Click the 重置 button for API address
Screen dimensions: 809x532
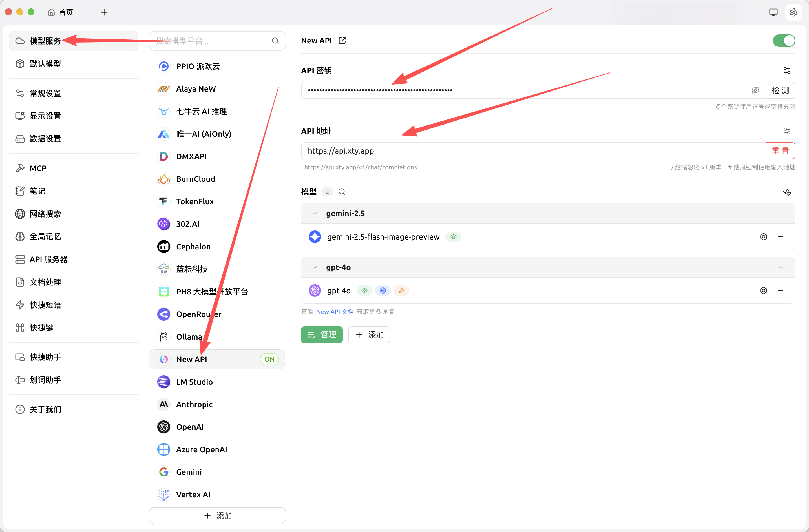(x=780, y=150)
